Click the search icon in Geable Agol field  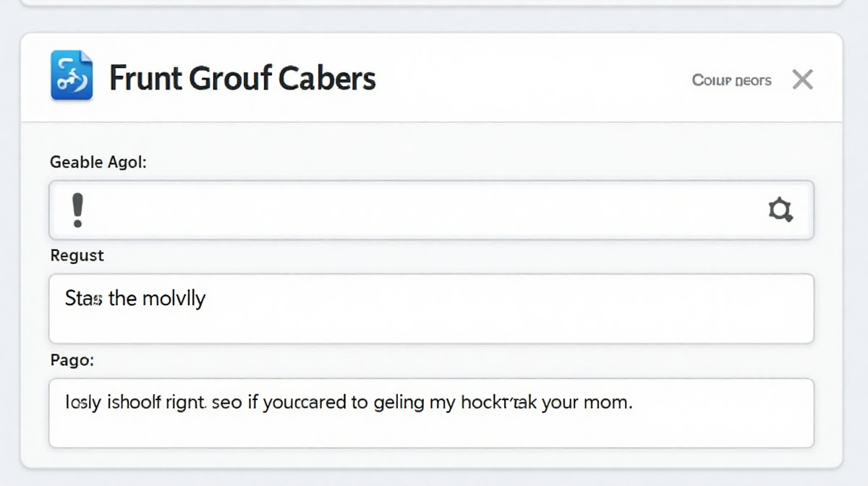point(780,210)
